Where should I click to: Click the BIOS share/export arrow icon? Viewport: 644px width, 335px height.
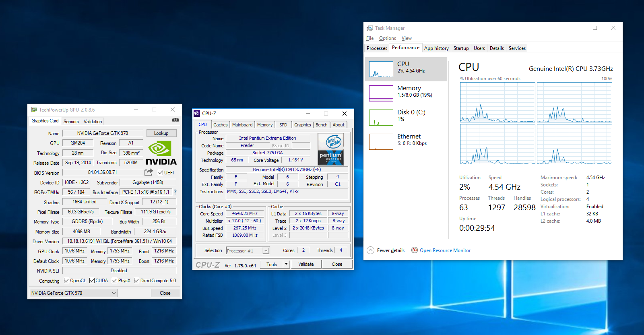(149, 172)
